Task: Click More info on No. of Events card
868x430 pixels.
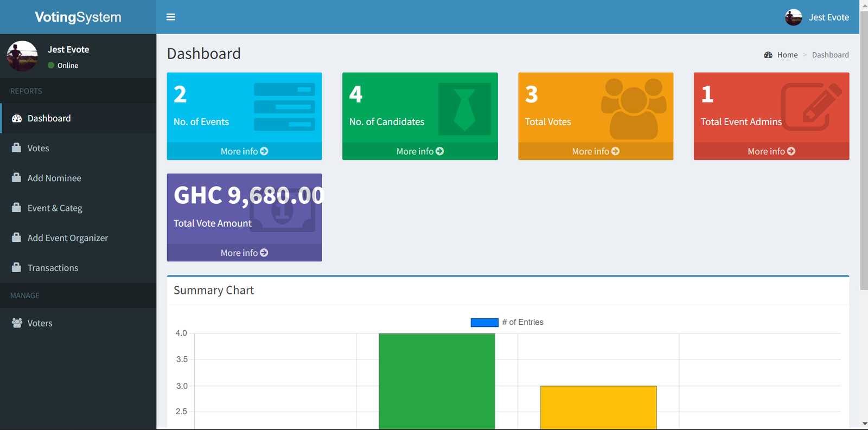Action: tap(244, 151)
